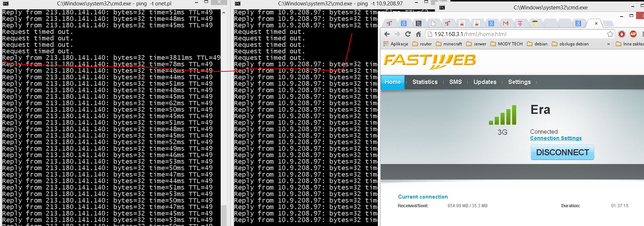Switch to the League 'L' icon tab
The image size is (644, 226).
pyautogui.click(x=419, y=23)
